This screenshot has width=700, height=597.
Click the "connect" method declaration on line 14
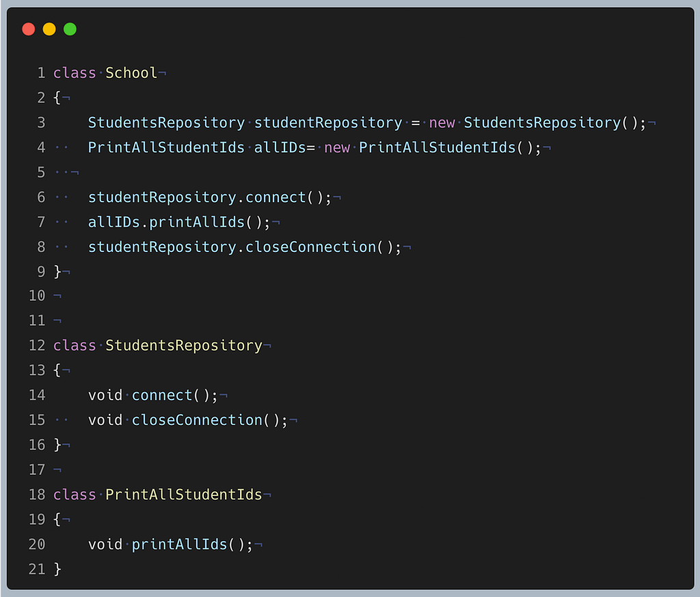click(162, 395)
